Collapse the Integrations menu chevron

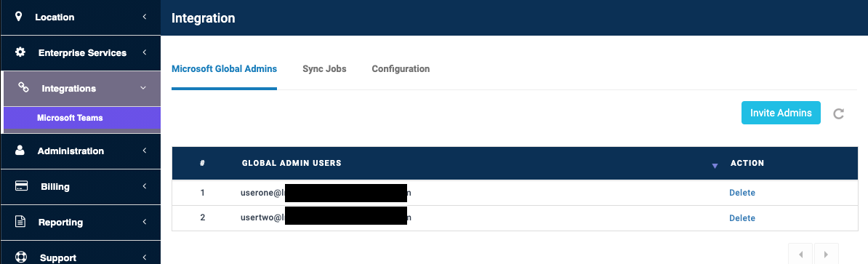coord(142,88)
